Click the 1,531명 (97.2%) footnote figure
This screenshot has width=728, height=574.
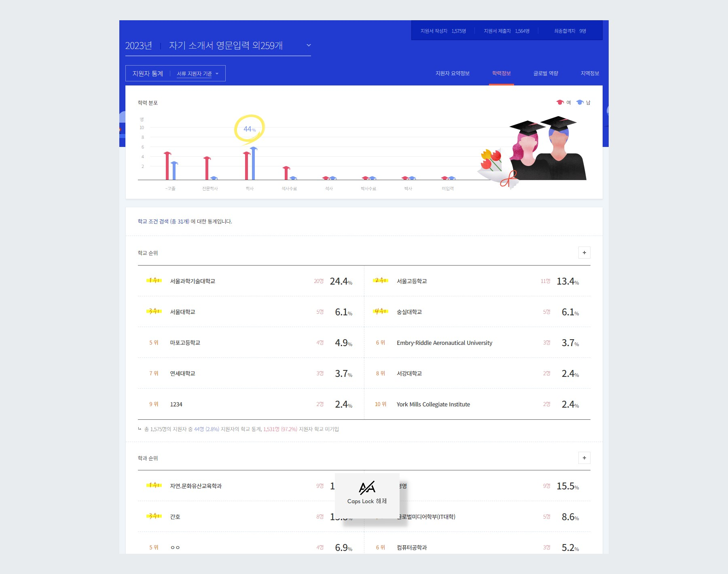pyautogui.click(x=280, y=429)
